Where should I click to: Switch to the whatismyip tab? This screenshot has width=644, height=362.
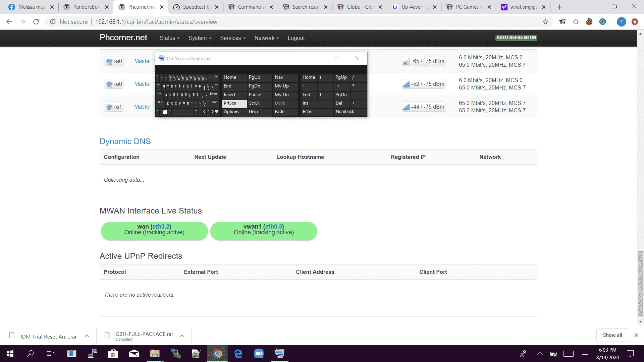point(523,7)
